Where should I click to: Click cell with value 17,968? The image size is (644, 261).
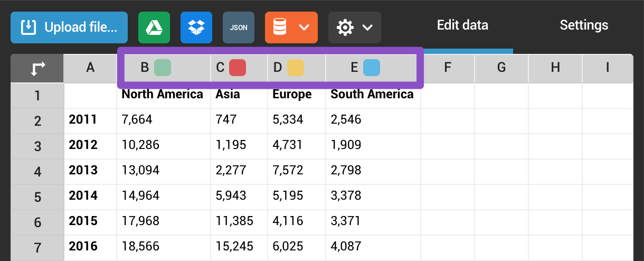point(164,223)
